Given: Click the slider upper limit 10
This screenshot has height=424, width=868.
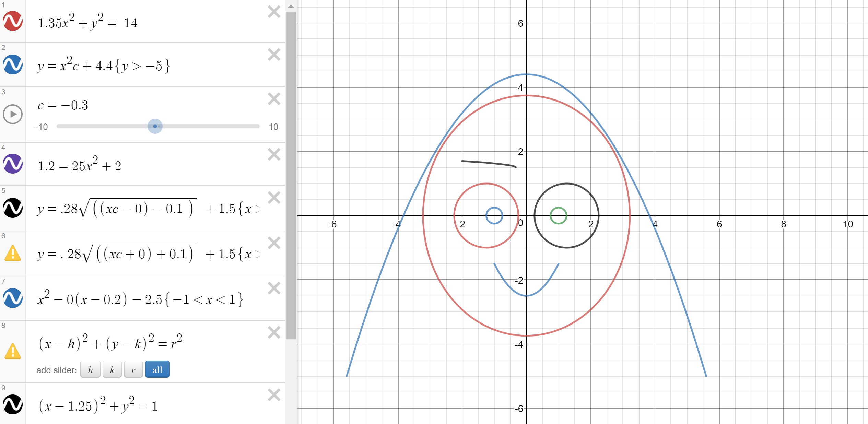Looking at the screenshot, I should 273,127.
